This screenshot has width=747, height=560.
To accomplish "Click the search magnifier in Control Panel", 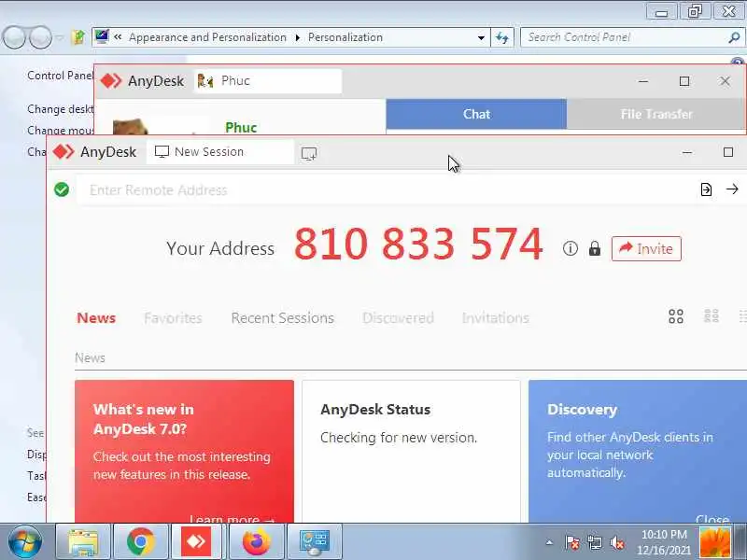I will point(734,37).
